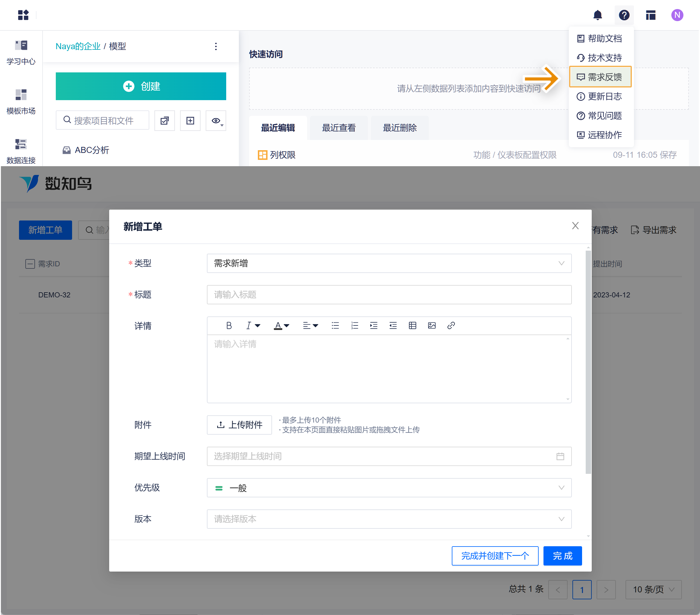Toggle numbered list in editor
This screenshot has height=615, width=700.
354,325
